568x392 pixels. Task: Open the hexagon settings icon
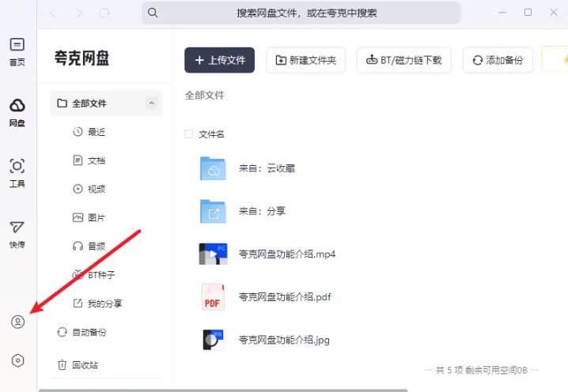tap(17, 360)
